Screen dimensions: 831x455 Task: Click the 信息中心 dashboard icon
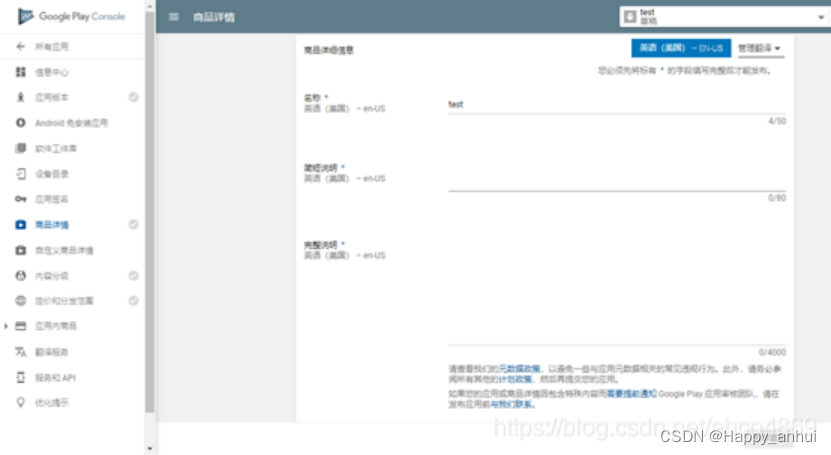pyautogui.click(x=21, y=72)
